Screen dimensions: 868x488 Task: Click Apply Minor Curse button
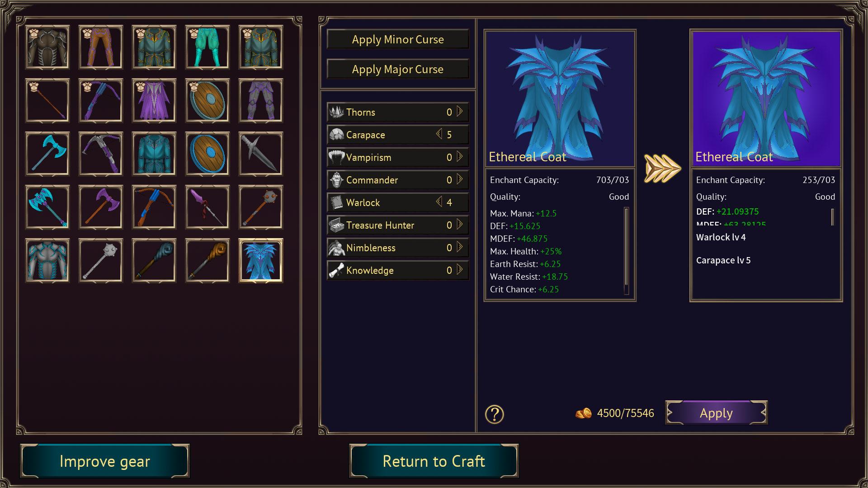tap(398, 39)
